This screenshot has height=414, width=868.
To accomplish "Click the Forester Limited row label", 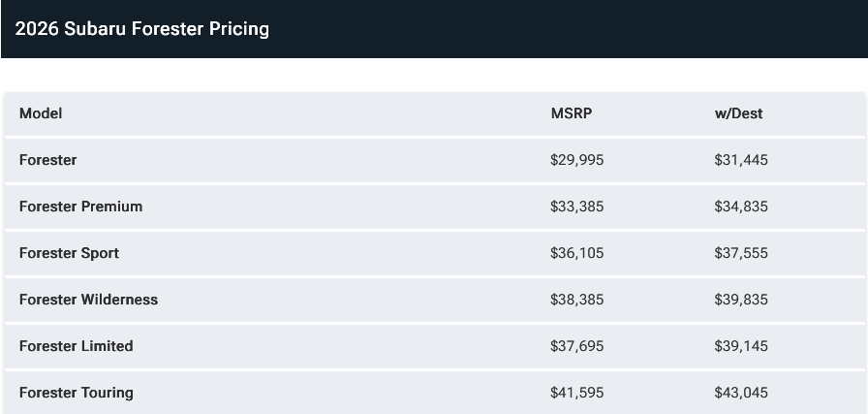I will (x=77, y=346).
